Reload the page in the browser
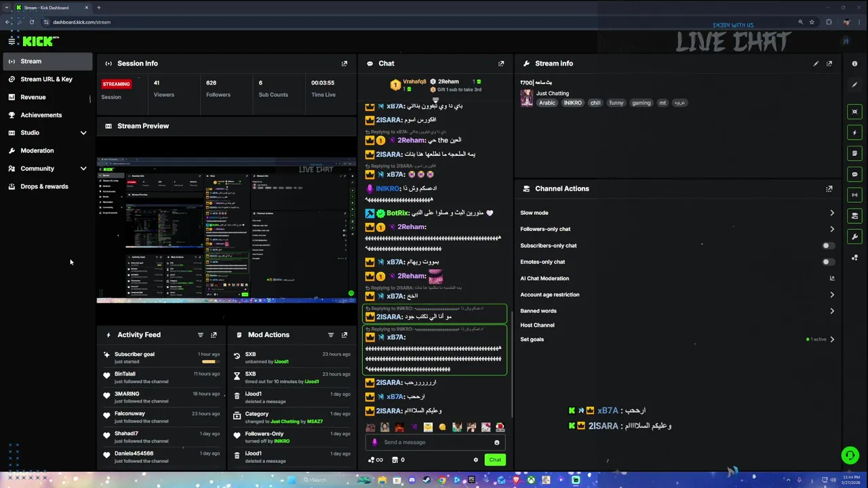The height and width of the screenshot is (488, 868). point(31,22)
